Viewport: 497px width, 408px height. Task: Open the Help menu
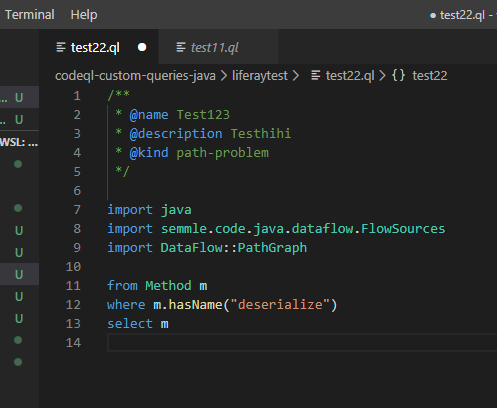[x=84, y=15]
